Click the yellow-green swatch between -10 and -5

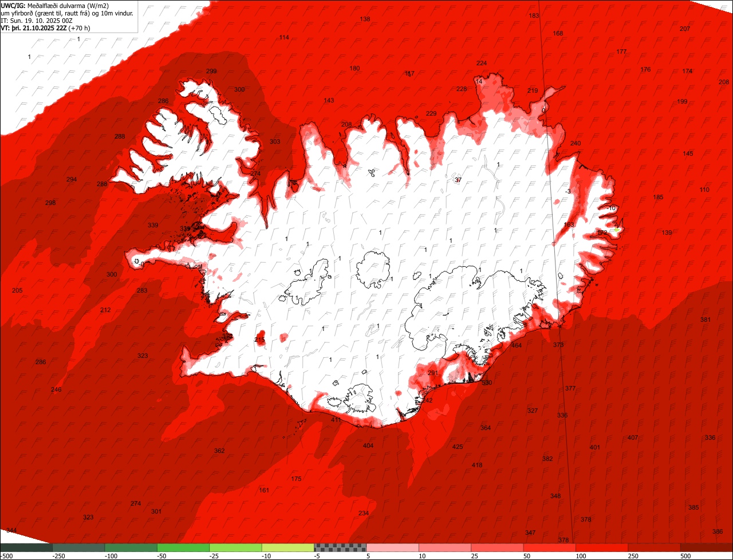click(x=287, y=547)
